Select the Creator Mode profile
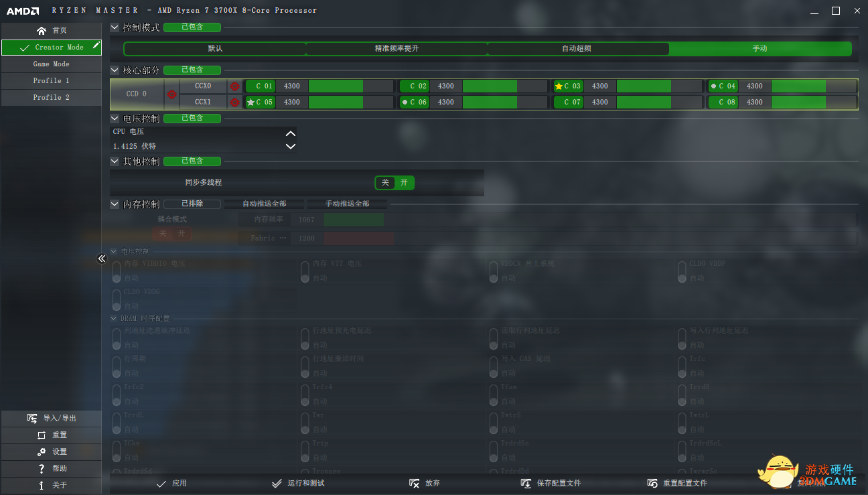868x495 pixels. coord(52,48)
